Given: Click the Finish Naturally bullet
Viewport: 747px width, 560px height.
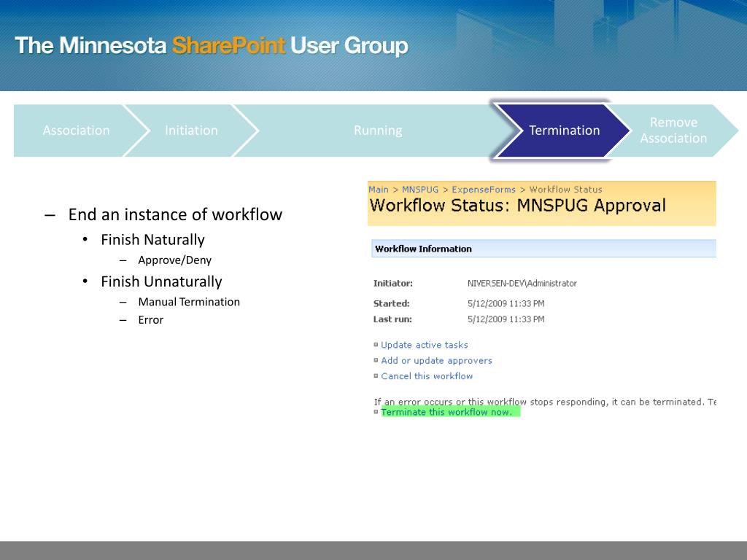Looking at the screenshot, I should tap(152, 239).
